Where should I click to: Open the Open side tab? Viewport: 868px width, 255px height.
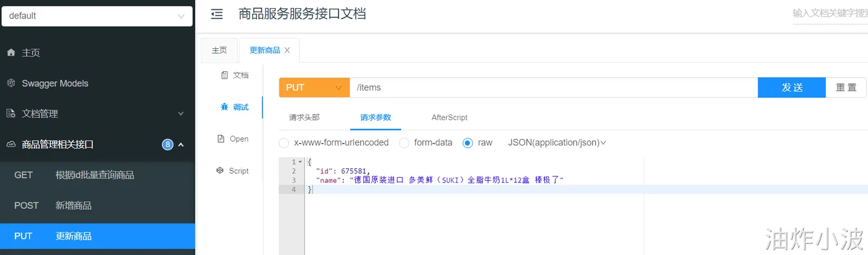(x=233, y=139)
